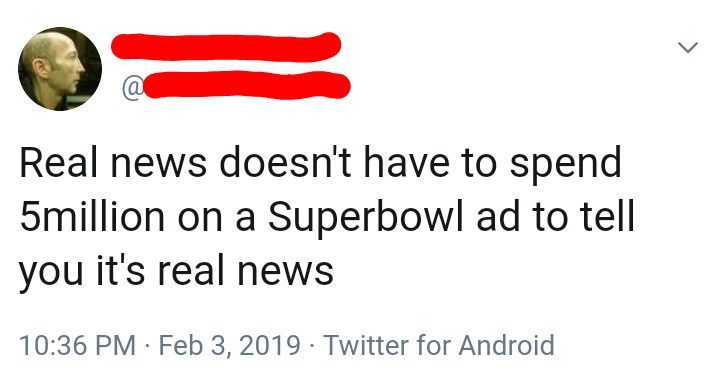Select the redacted @ username handle
This screenshot has height=382, width=720.
[236, 85]
